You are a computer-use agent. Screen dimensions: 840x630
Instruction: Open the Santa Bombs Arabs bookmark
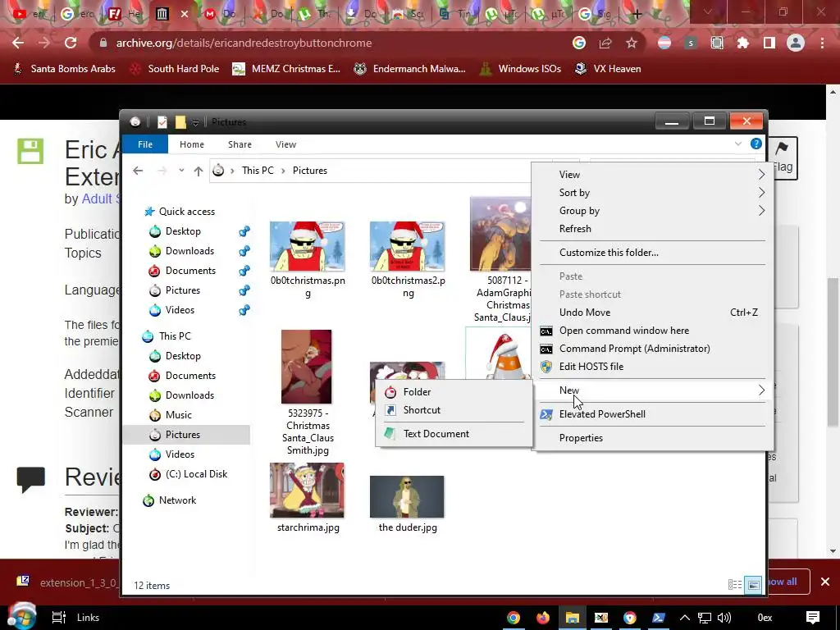[64, 69]
